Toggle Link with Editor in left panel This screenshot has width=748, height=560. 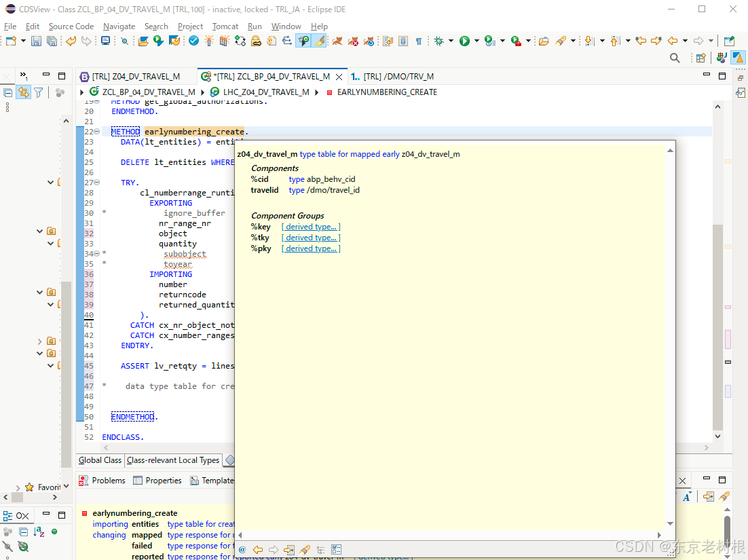tap(23, 93)
